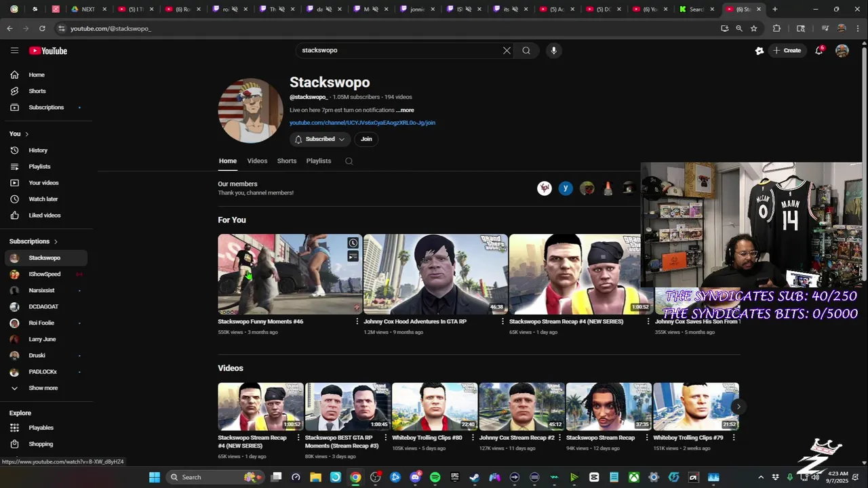
Task: Click the install app icon in address bar
Action: [724, 28]
